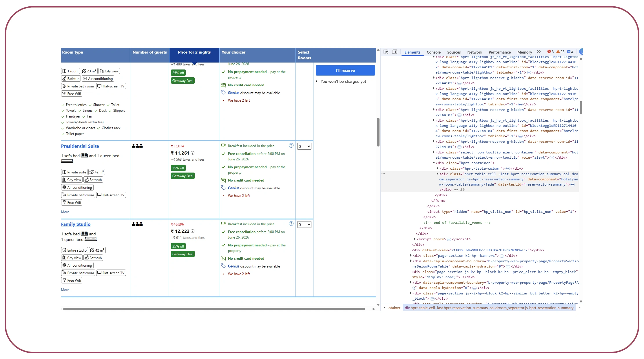This screenshot has height=359, width=644.
Task: Switch to the Console tab
Action: 433,52
